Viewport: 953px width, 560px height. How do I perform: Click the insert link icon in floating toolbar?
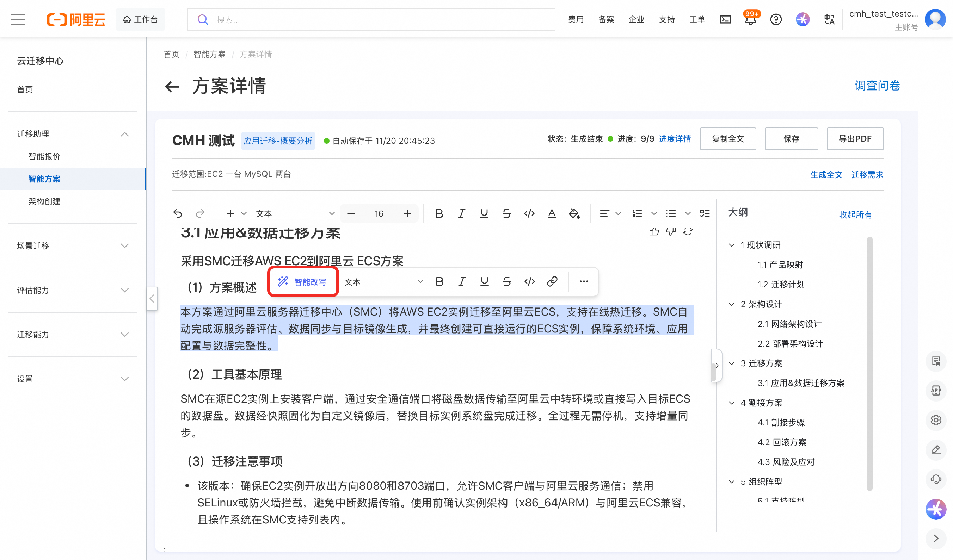pyautogui.click(x=552, y=281)
